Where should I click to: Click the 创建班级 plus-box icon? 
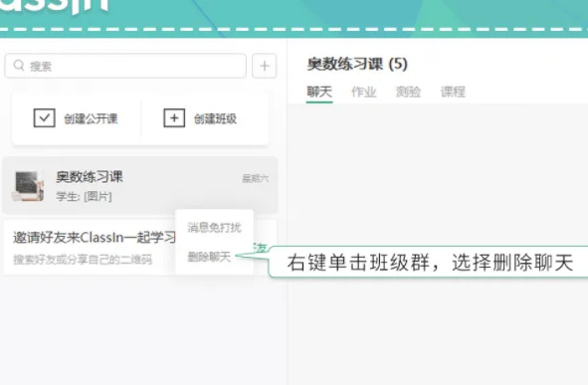(174, 118)
